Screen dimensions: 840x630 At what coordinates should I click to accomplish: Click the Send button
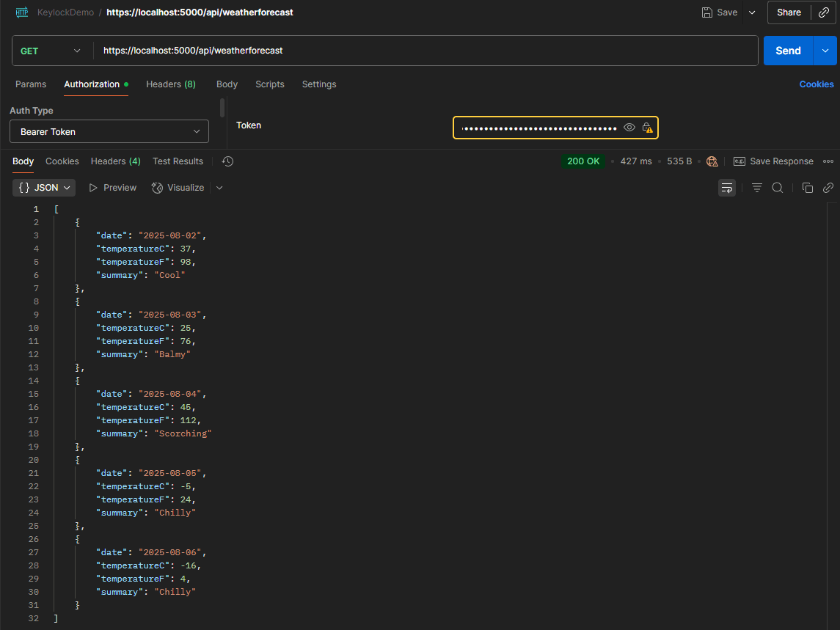pyautogui.click(x=787, y=50)
